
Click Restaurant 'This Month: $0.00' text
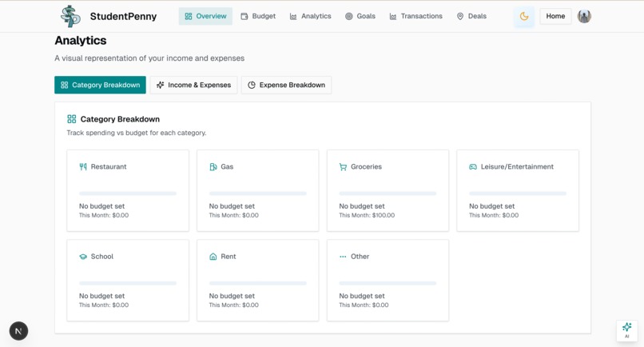click(x=104, y=215)
